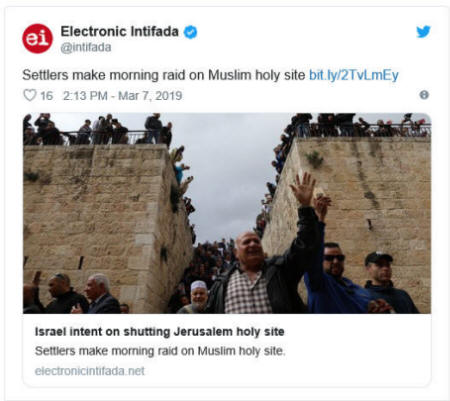Open the tweet info circle icon
Screen dimensions: 450x401
pos(424,95)
